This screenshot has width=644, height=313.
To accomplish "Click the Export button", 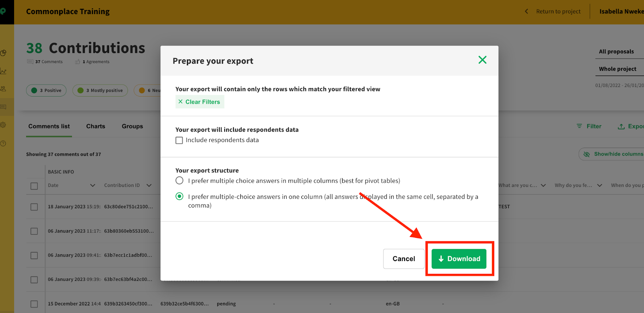I will [x=631, y=126].
